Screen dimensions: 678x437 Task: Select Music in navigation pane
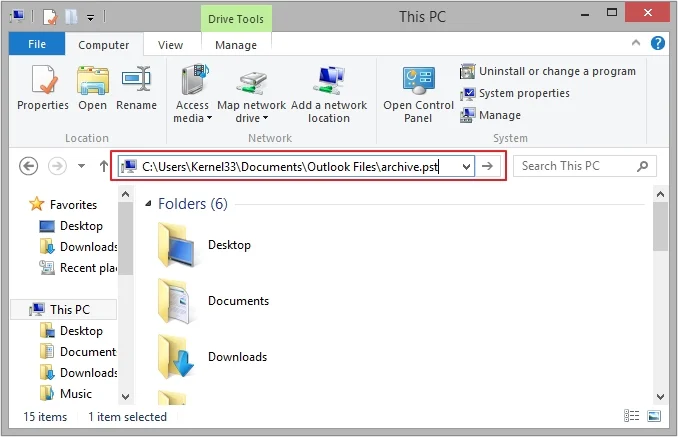click(x=66, y=394)
